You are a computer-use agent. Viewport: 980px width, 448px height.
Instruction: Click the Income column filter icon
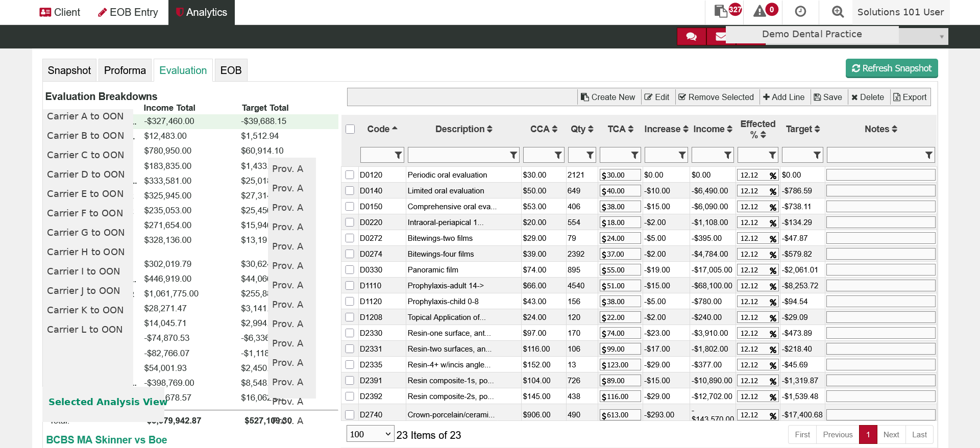coord(728,155)
